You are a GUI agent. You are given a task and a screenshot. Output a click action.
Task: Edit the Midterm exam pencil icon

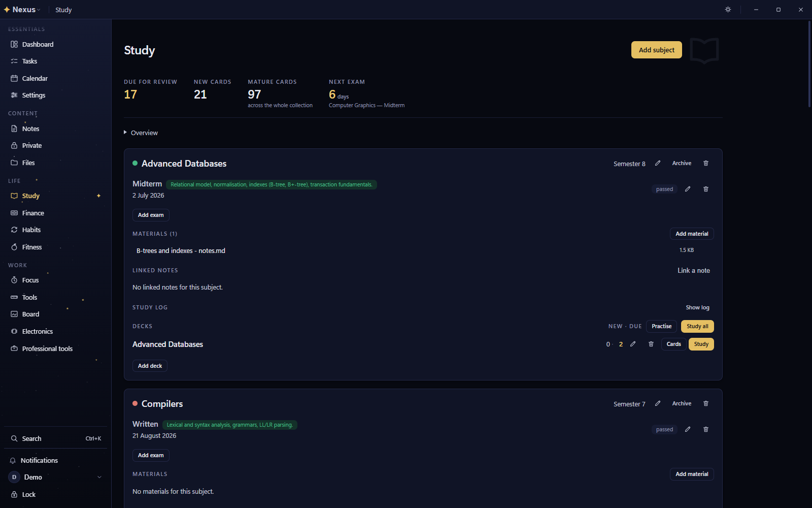click(x=688, y=189)
